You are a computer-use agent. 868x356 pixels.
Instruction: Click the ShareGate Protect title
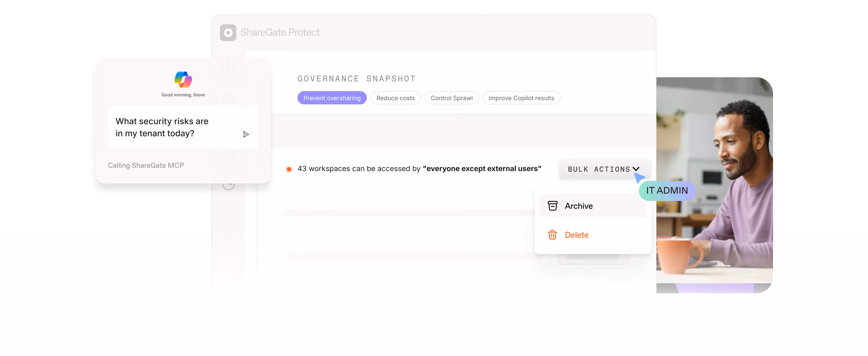point(280,32)
